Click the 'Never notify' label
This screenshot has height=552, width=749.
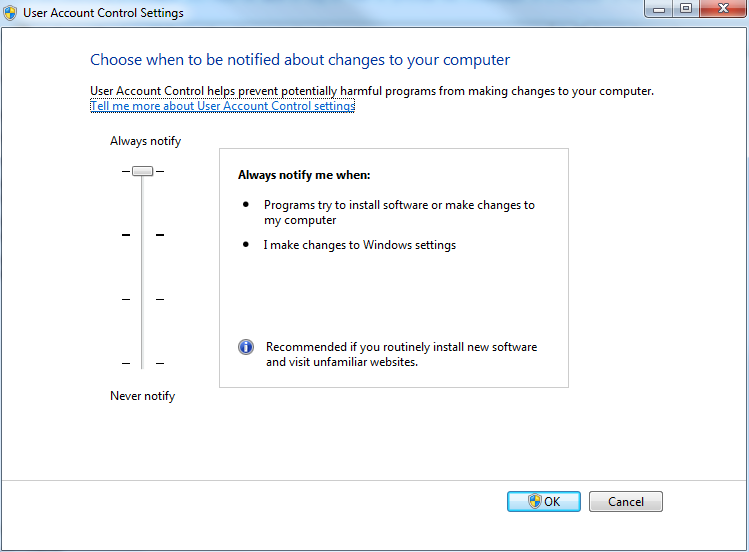[x=142, y=396]
